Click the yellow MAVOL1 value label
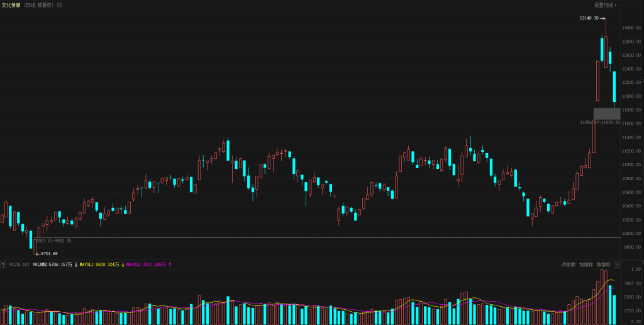Image resolution: width=644 pixels, height=325 pixels. pos(99,265)
